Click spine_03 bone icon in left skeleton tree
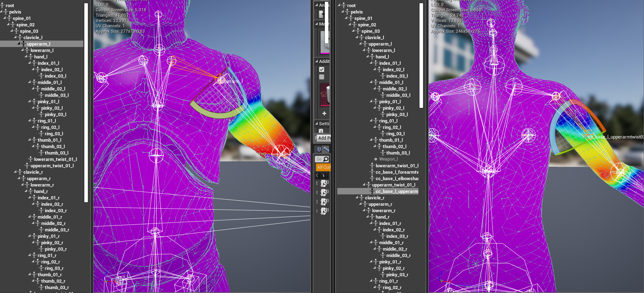The width and height of the screenshot is (644, 293). click(17, 31)
